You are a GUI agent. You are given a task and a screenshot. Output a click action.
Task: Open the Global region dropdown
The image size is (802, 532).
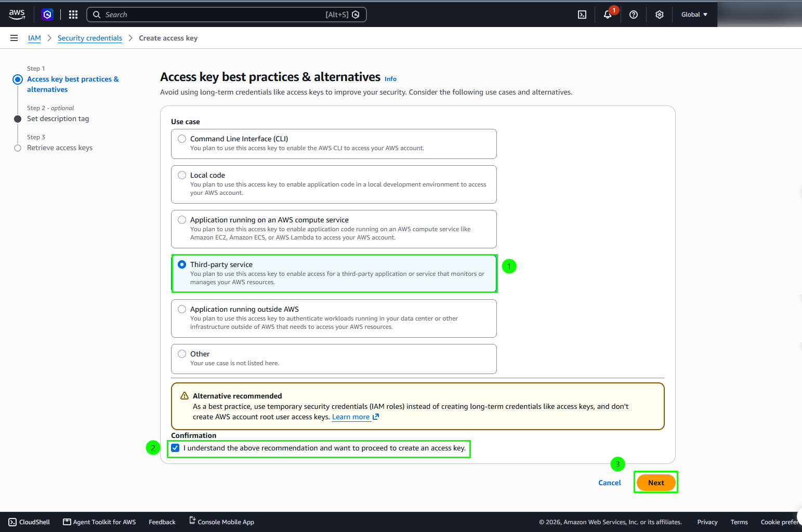point(694,15)
